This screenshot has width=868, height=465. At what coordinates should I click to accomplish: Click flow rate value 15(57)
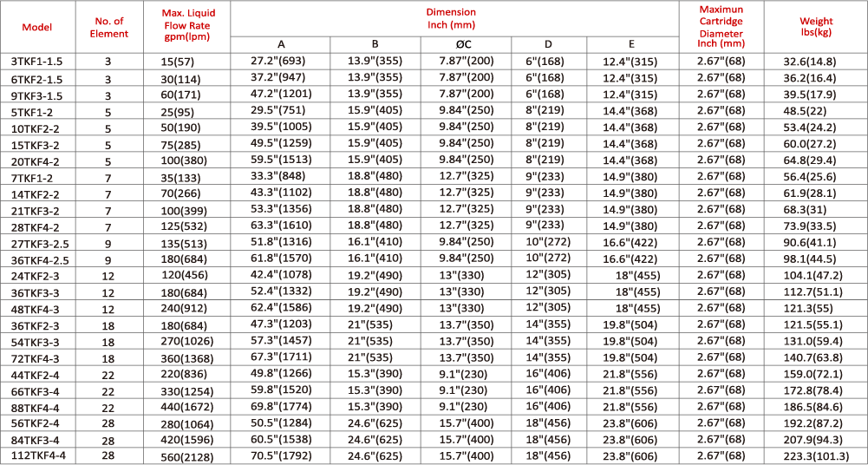(x=179, y=62)
